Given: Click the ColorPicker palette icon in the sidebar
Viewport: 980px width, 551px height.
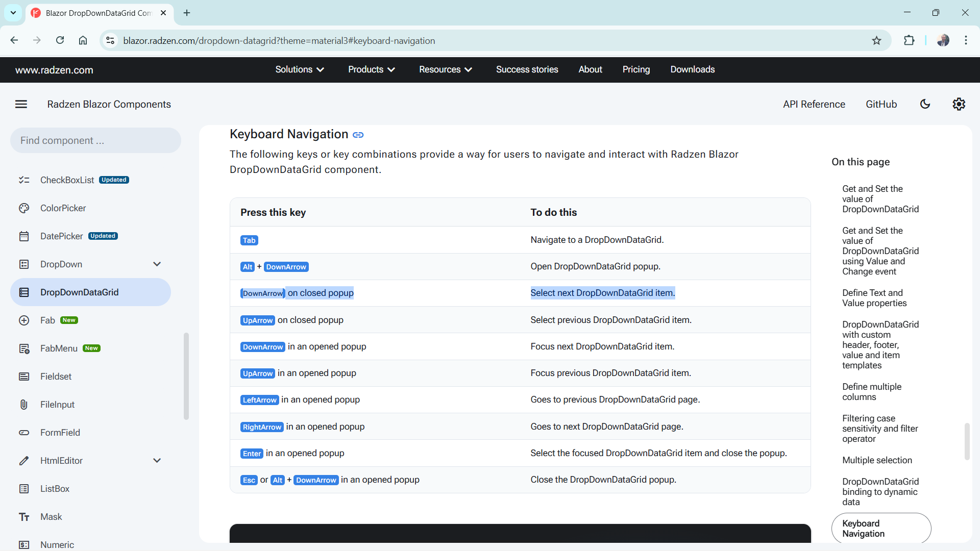Looking at the screenshot, I should pyautogui.click(x=24, y=208).
